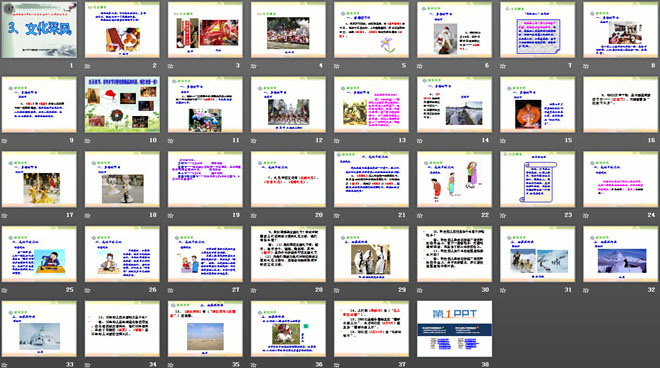
Task: Click the transition star icon under slide 2
Action: coord(87,66)
